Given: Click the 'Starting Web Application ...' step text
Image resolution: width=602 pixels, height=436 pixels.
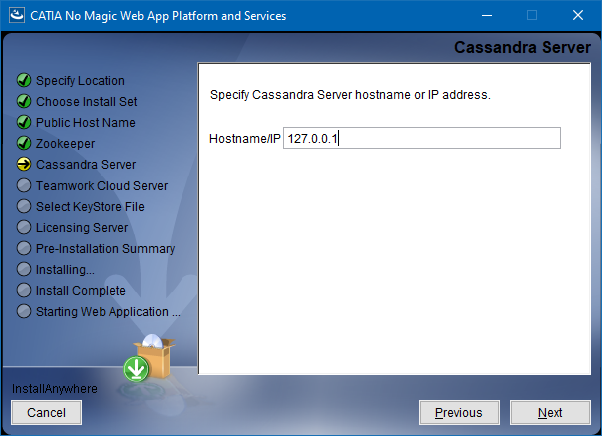Looking at the screenshot, I should click(x=108, y=312).
